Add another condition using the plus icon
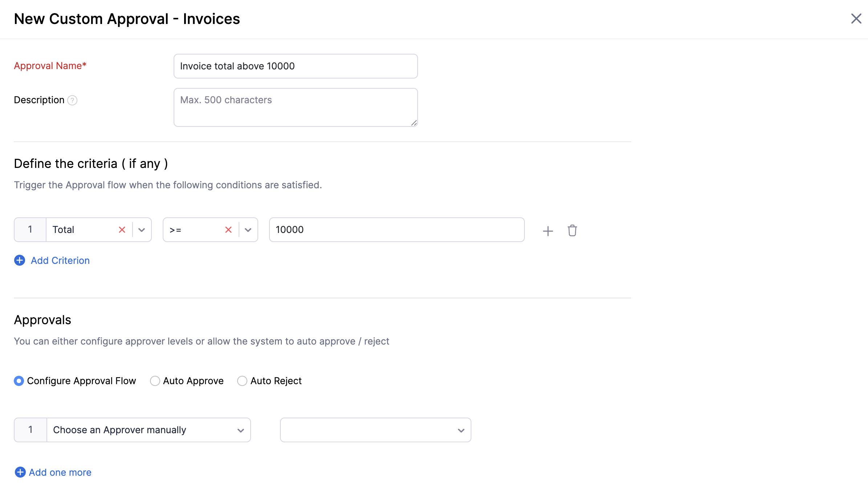Viewport: 868px width, 487px height. click(548, 230)
